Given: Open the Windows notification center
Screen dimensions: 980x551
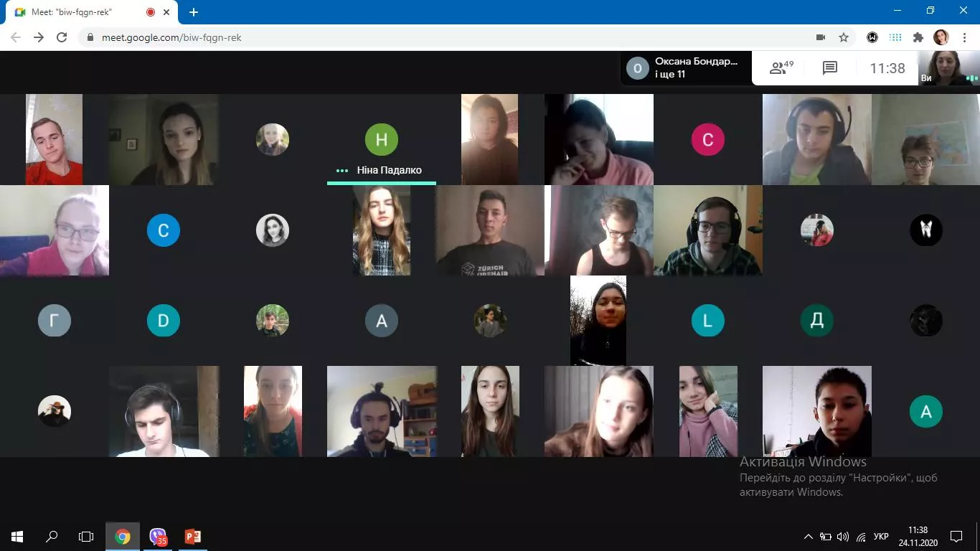Looking at the screenshot, I should click(956, 537).
